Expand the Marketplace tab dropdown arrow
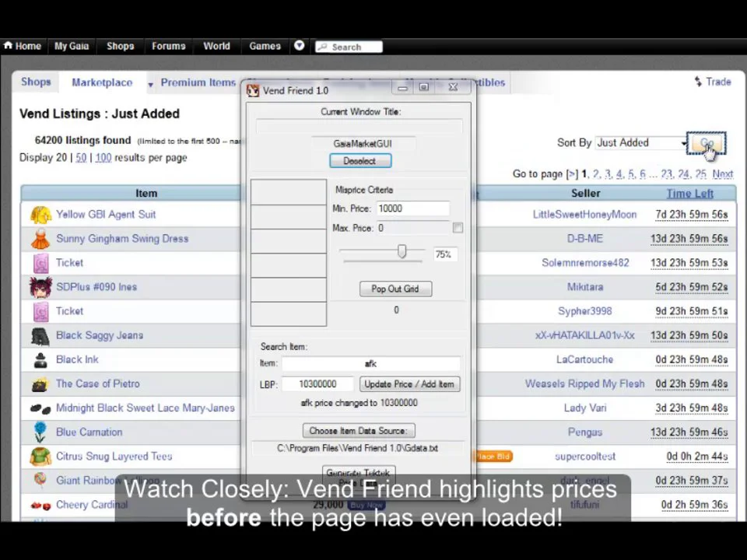 pos(150,85)
